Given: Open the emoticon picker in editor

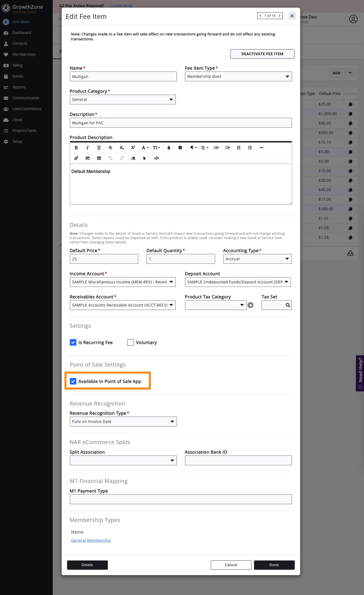Looking at the screenshot, I should coord(180,148).
